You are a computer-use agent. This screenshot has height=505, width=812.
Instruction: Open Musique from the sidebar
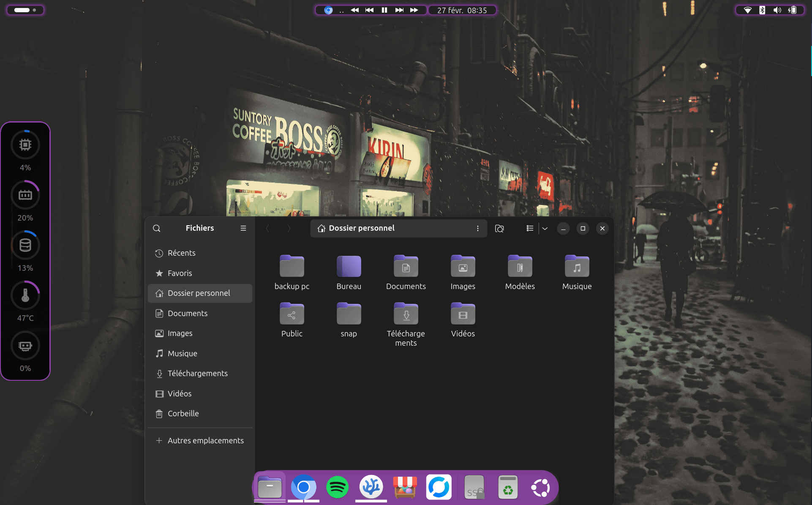(x=200, y=354)
